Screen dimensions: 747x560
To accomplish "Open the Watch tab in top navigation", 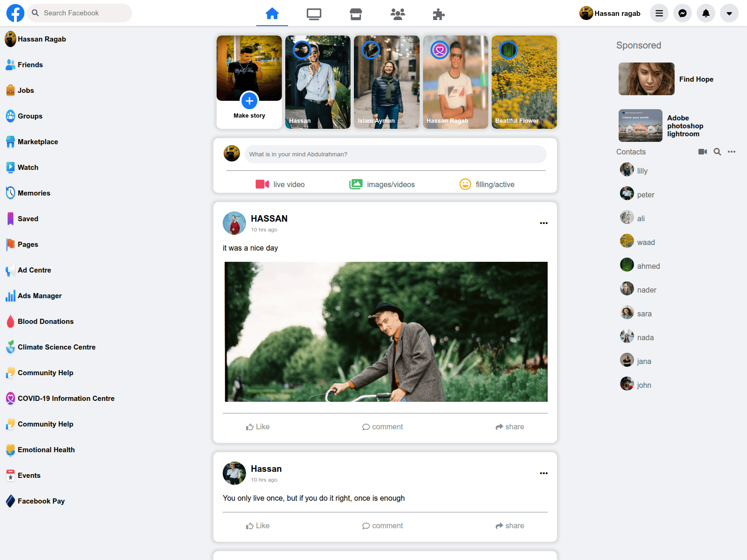I will pyautogui.click(x=314, y=14).
